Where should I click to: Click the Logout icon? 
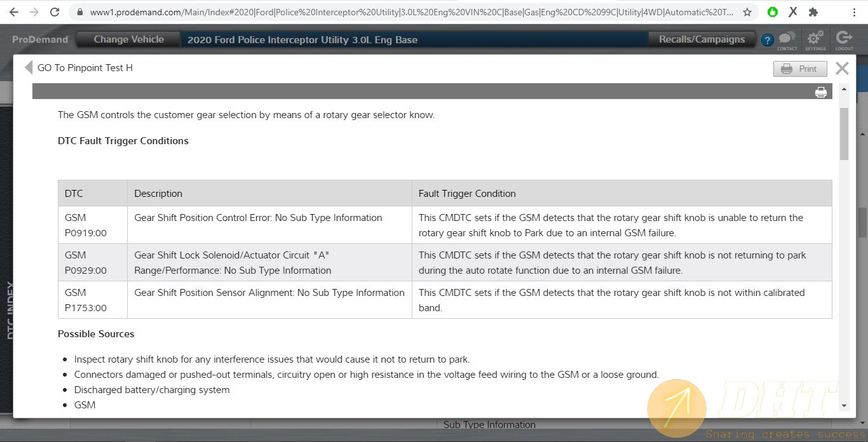844,39
